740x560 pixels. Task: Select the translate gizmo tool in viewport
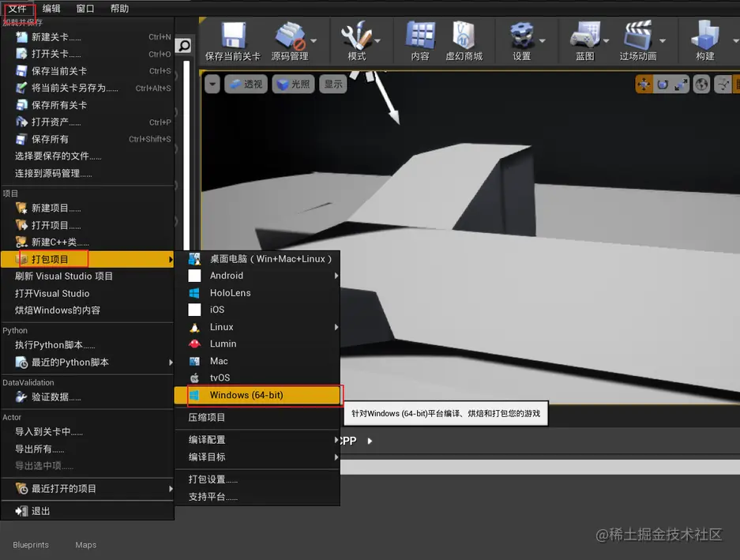coord(644,85)
